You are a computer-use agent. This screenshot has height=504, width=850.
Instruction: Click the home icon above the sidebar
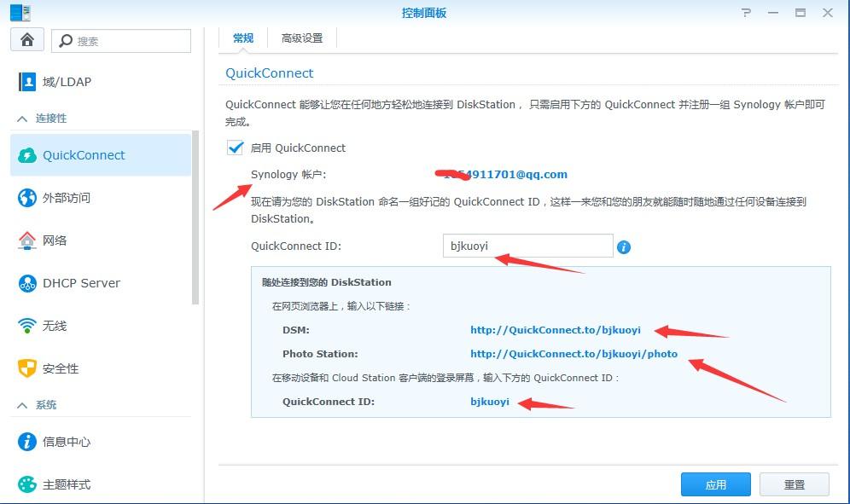(x=26, y=40)
